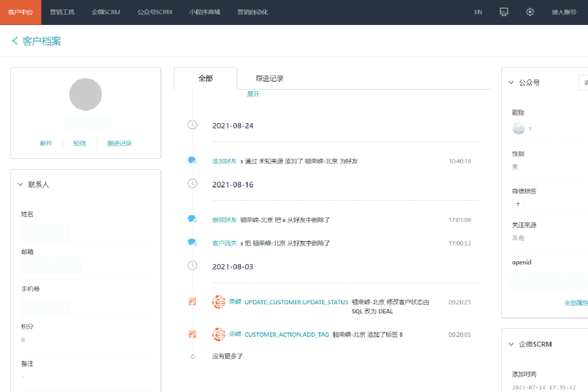
Task: Click the clock icon beside 2021-08-24
Action: tap(193, 124)
